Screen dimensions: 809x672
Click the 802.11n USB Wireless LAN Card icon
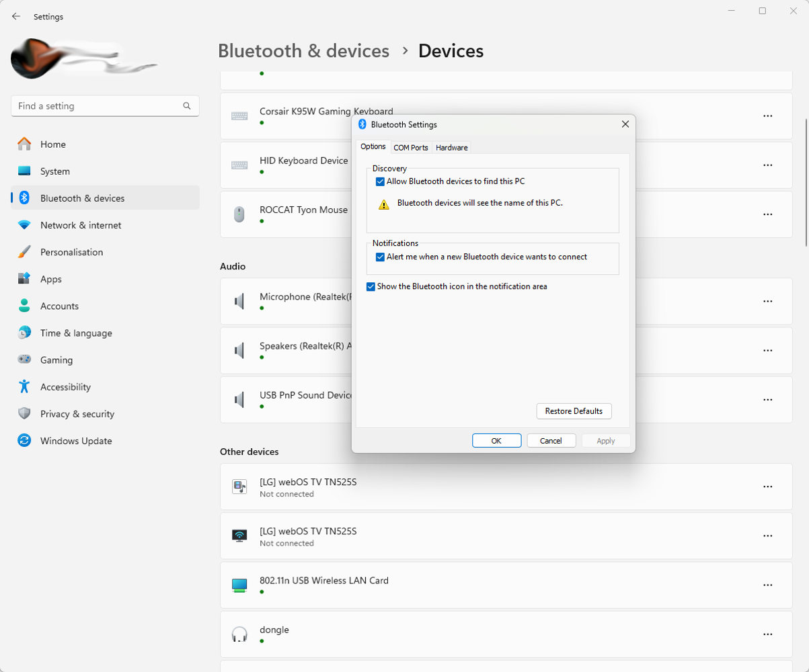[x=239, y=585]
